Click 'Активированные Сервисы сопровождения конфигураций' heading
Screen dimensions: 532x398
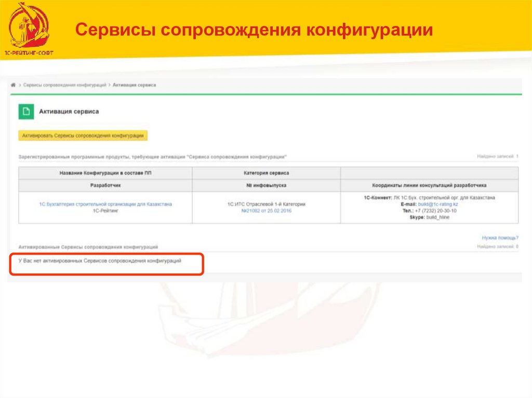(x=88, y=247)
